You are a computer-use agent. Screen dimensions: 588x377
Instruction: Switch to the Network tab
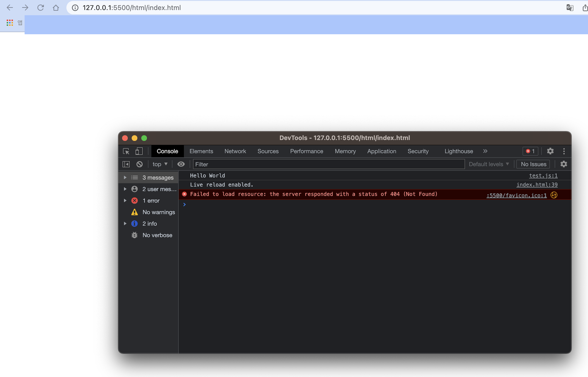tap(235, 151)
